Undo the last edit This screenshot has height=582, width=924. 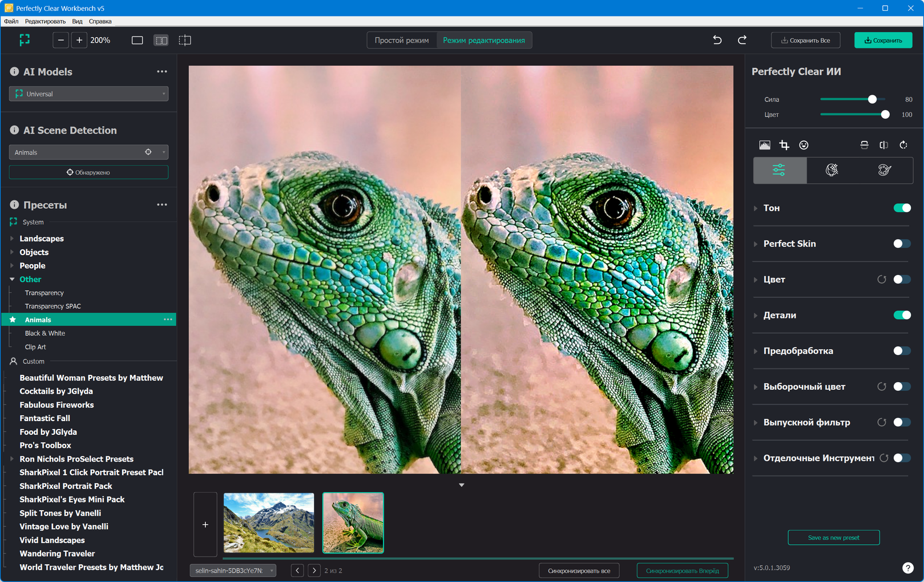[717, 40]
